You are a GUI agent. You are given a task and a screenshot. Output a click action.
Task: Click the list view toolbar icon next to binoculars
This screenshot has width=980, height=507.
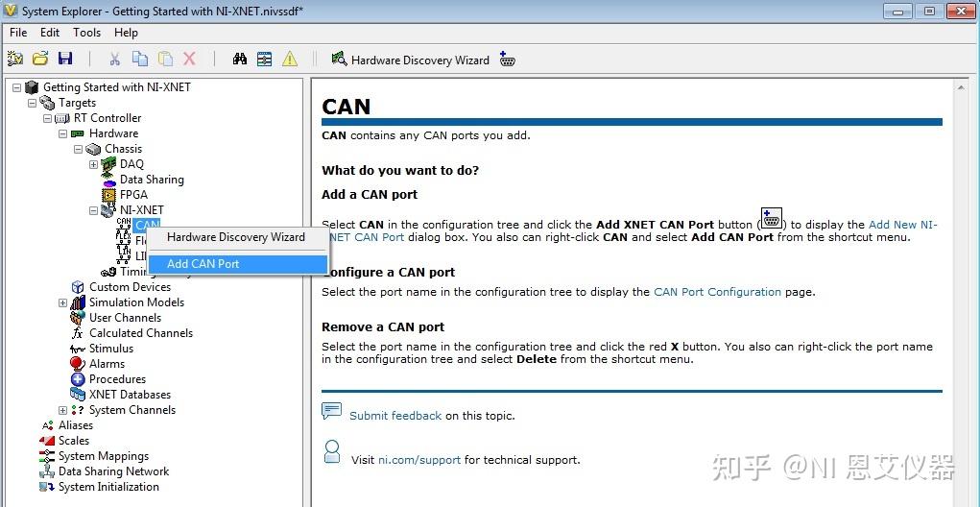pyautogui.click(x=265, y=60)
